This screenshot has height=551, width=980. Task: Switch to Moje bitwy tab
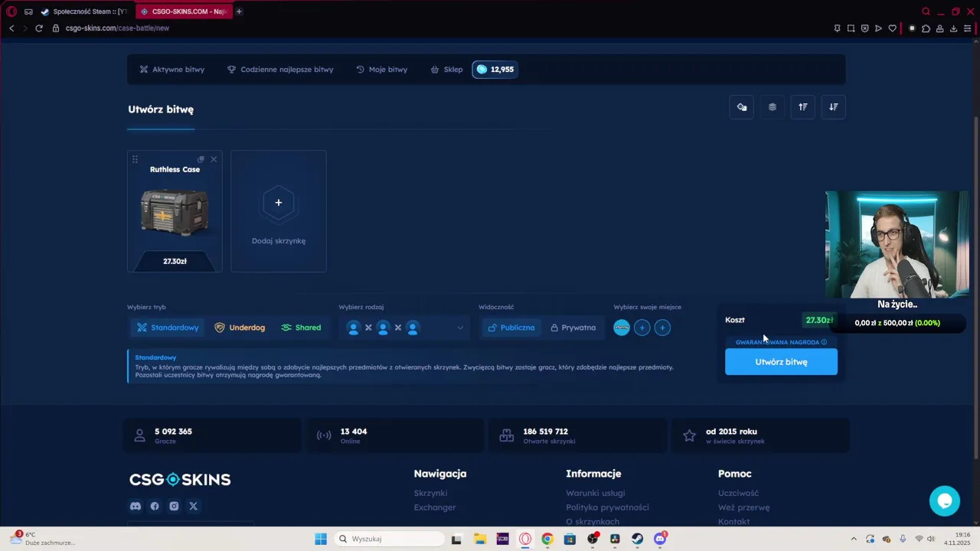click(x=381, y=70)
